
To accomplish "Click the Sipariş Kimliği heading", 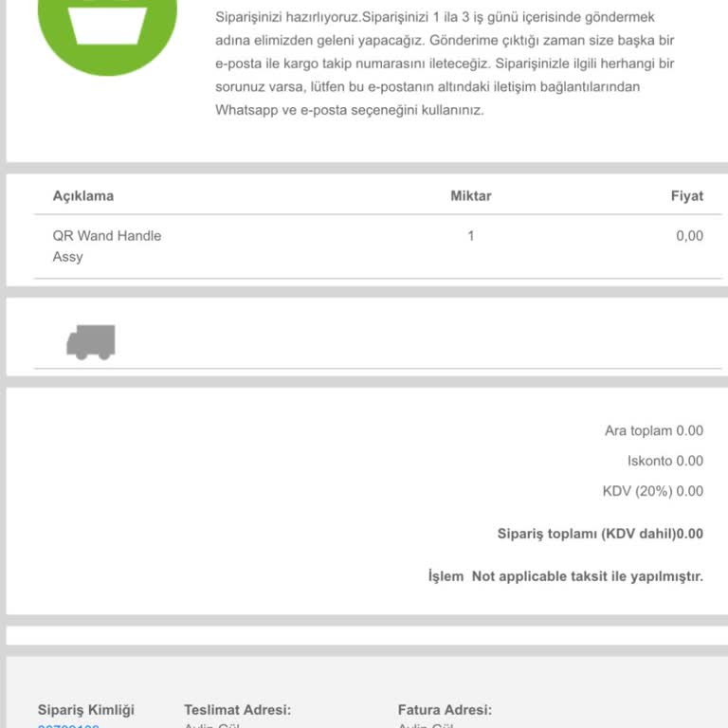I will pos(86,710).
